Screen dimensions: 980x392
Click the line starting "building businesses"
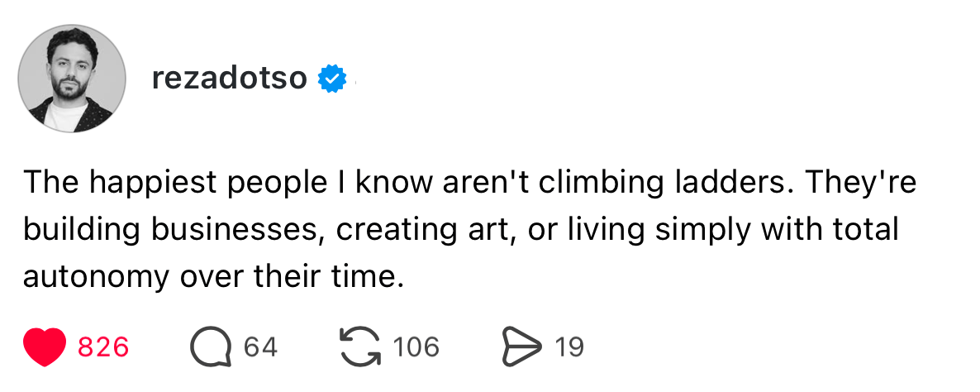pos(459,229)
